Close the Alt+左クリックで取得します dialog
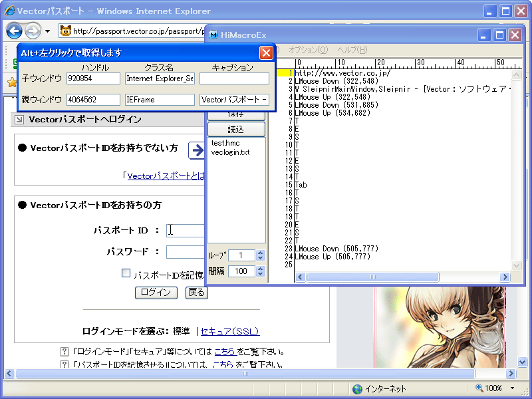 [x=265, y=53]
